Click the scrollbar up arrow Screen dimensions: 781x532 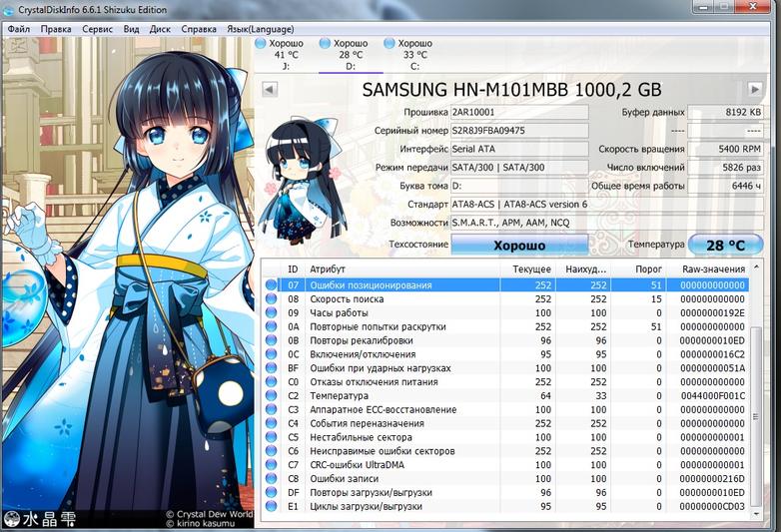(x=756, y=267)
